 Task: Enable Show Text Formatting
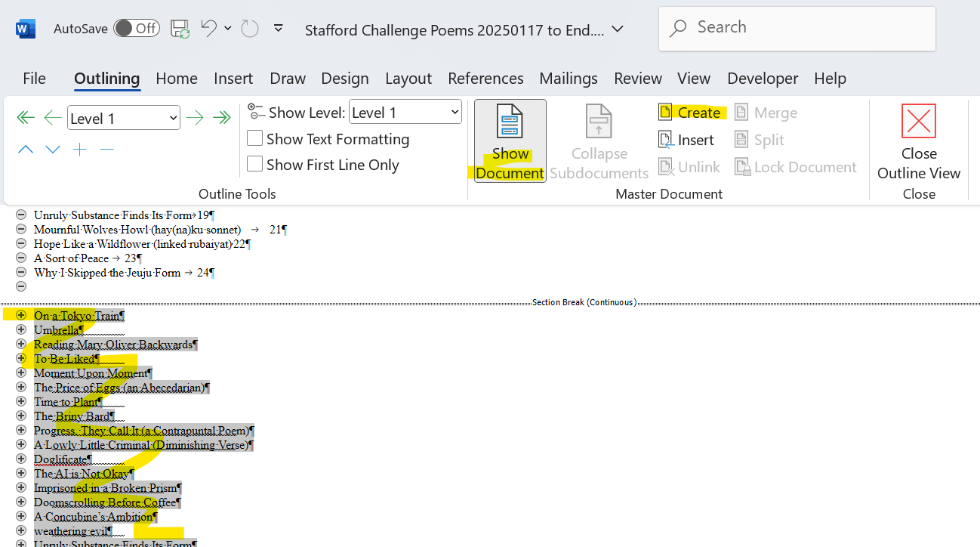tap(254, 139)
